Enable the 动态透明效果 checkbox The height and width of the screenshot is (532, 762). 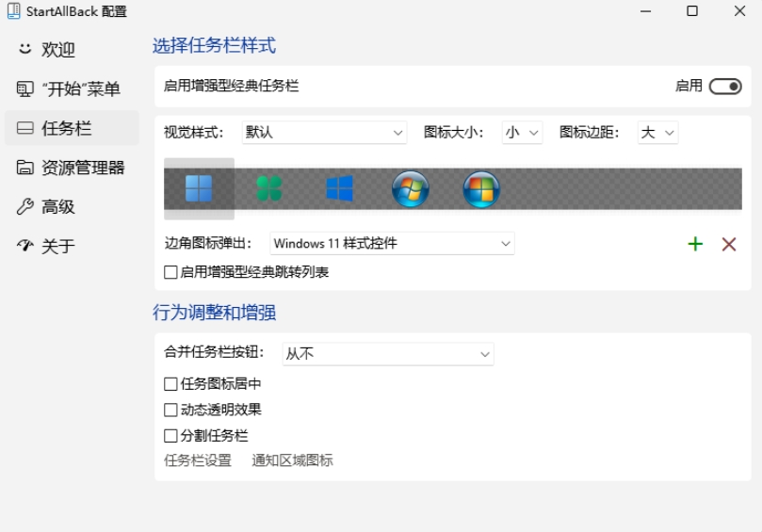click(x=170, y=410)
